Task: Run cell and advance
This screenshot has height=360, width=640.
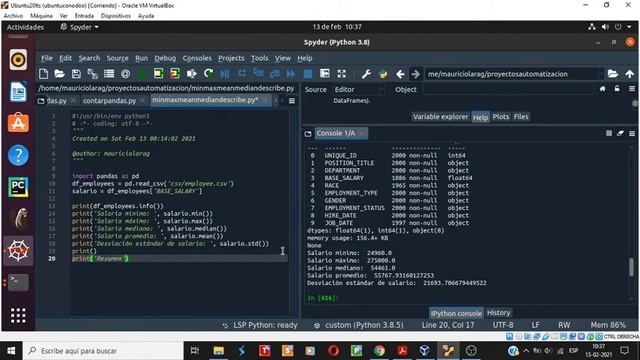Action: click(x=175, y=74)
